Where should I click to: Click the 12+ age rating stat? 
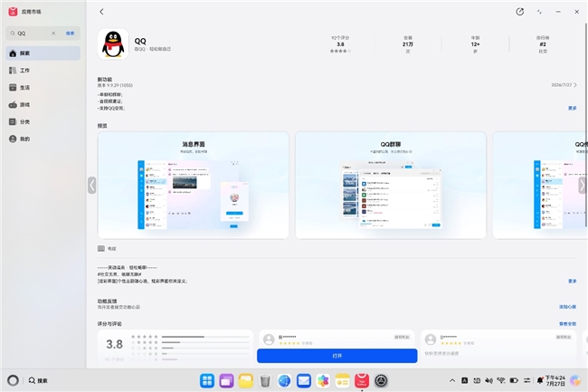pyautogui.click(x=475, y=44)
